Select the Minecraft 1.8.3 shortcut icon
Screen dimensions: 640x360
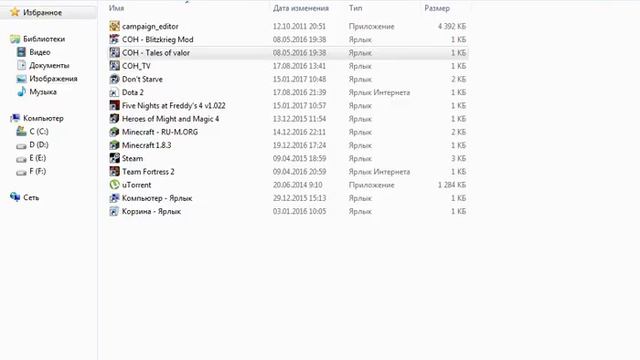click(x=114, y=145)
